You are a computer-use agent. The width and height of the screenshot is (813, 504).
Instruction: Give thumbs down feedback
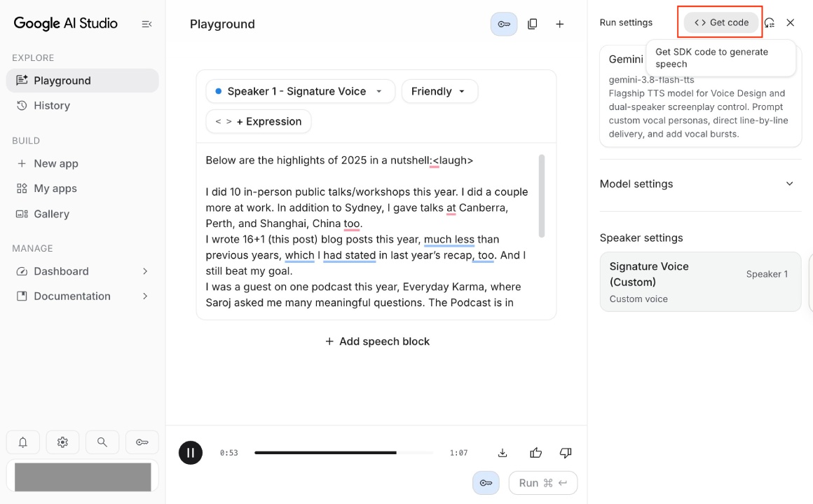click(x=566, y=453)
